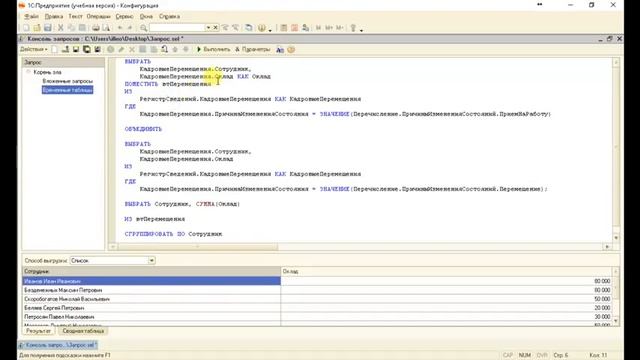Open the Действия dropdown menu
This screenshot has height=360, width=640.
[x=34, y=49]
